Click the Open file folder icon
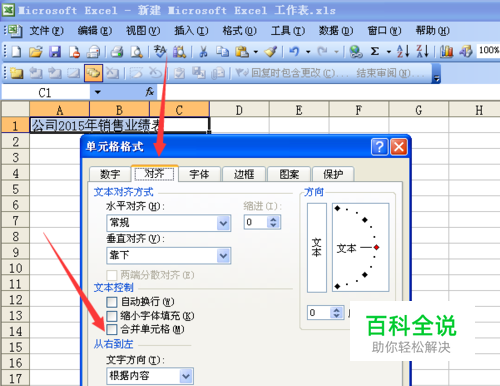The image size is (500, 386). click(x=36, y=52)
